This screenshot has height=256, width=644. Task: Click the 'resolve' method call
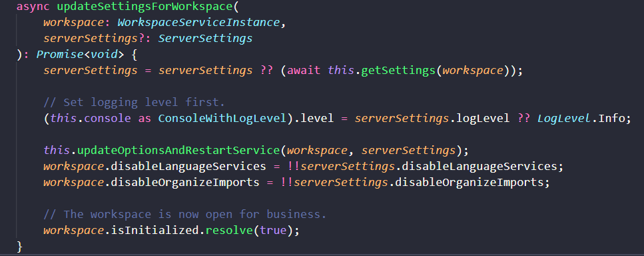click(x=229, y=230)
